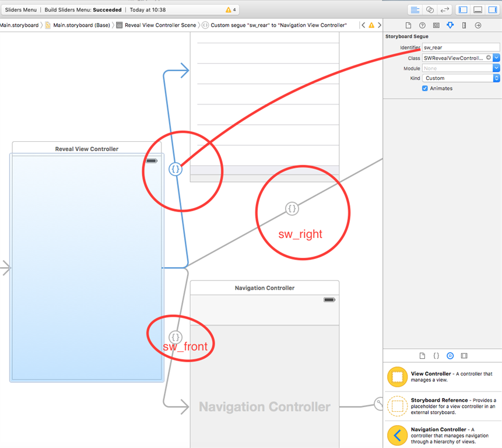Open the Attributes inspector
The width and height of the screenshot is (502, 448).
pos(450,25)
